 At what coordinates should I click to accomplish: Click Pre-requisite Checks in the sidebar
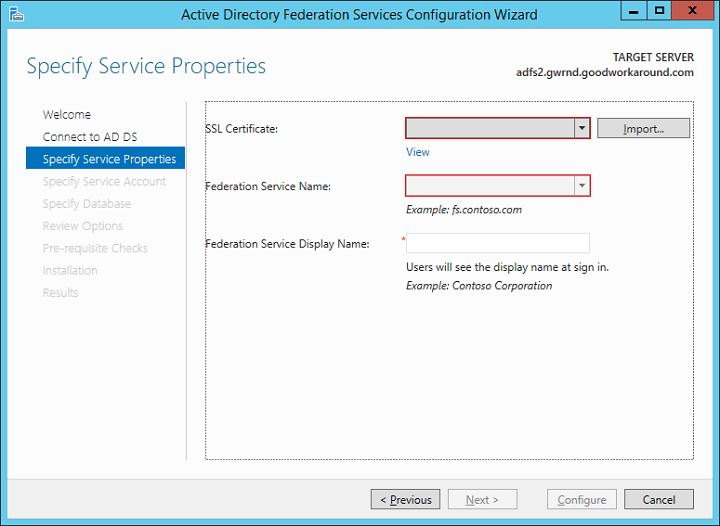[x=95, y=248]
